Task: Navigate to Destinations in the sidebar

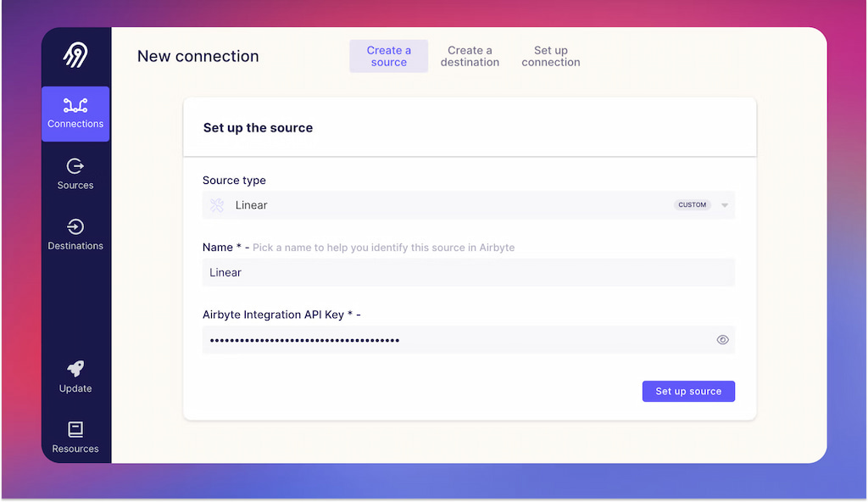Action: pos(75,236)
